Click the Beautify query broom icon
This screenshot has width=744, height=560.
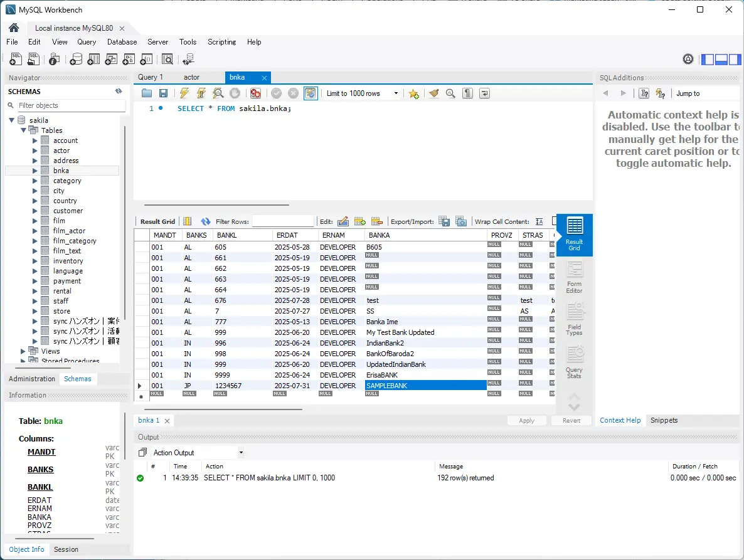(433, 93)
